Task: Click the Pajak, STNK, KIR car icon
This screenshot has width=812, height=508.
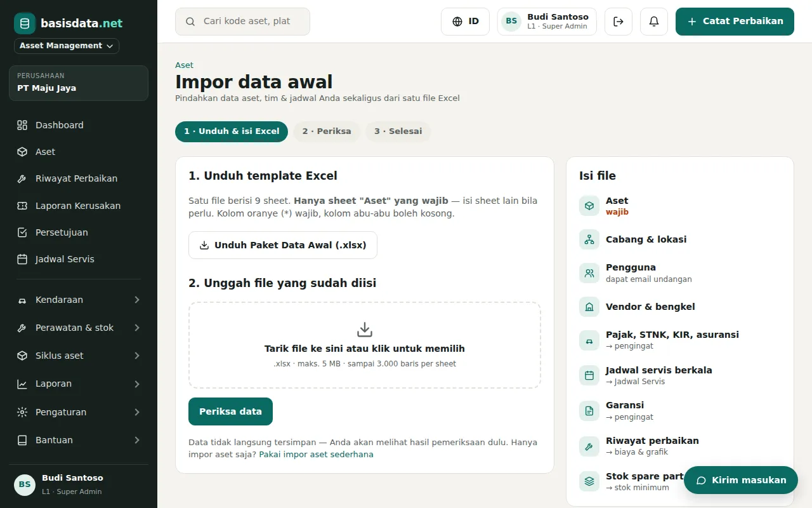Action: [x=589, y=340]
